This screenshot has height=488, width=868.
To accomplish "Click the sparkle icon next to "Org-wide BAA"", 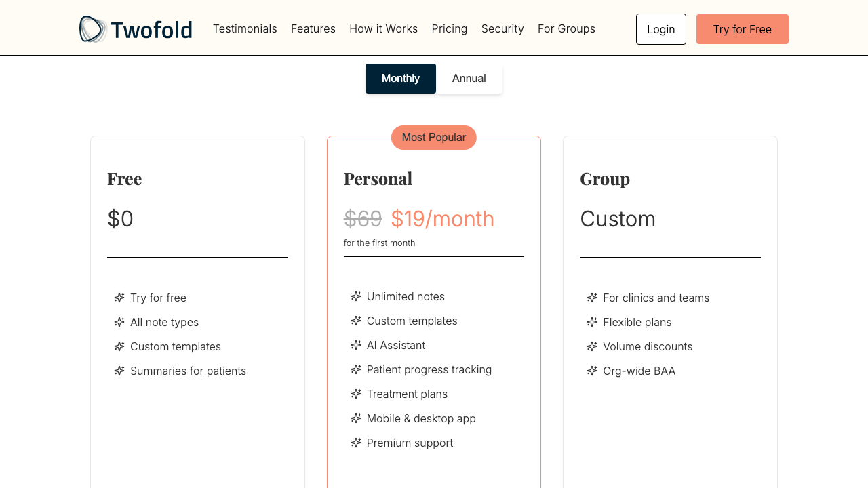I will point(592,371).
